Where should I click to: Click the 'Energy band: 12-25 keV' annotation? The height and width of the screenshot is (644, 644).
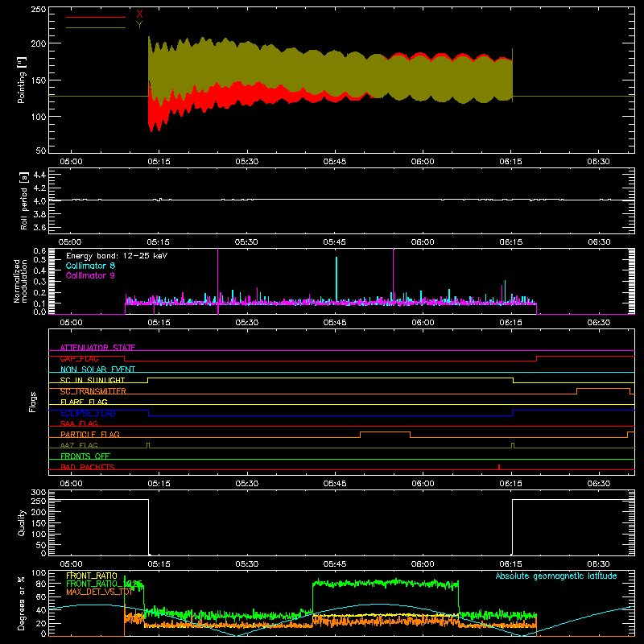117,256
